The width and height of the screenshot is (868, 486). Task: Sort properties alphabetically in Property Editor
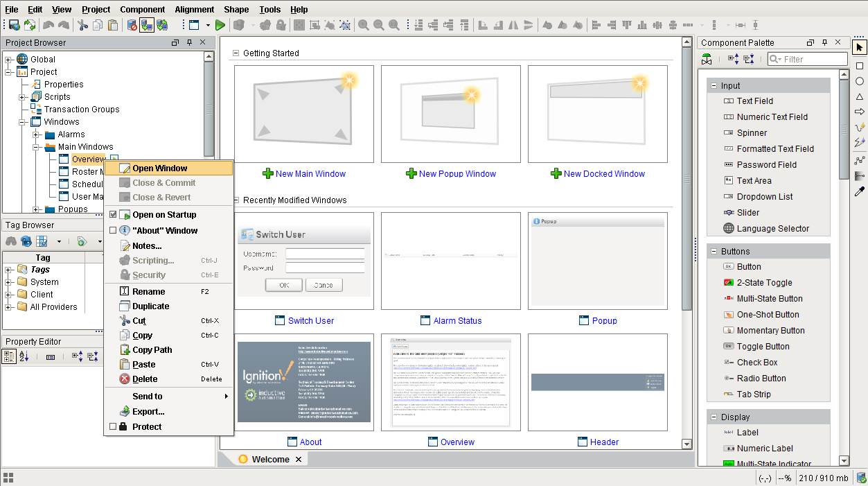tap(24, 356)
